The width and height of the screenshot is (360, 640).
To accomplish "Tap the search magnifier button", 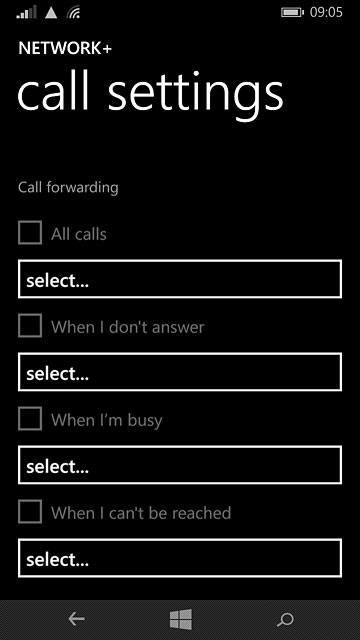I will (x=285, y=620).
